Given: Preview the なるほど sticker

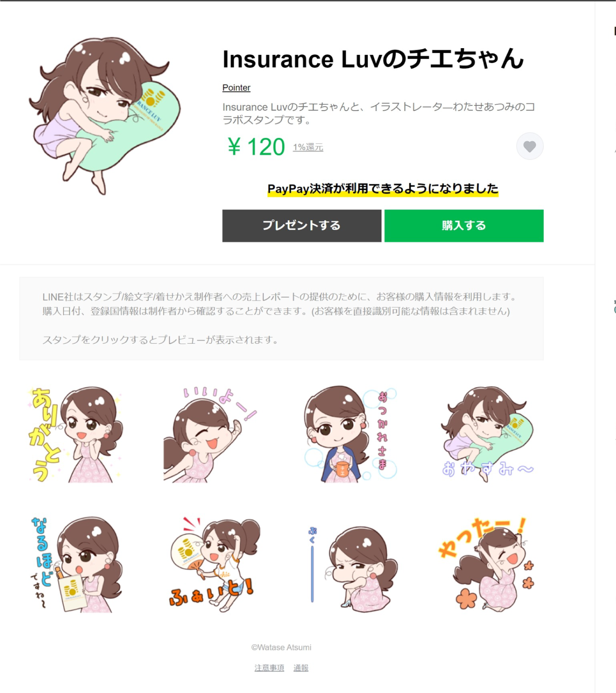Looking at the screenshot, I should [76, 565].
